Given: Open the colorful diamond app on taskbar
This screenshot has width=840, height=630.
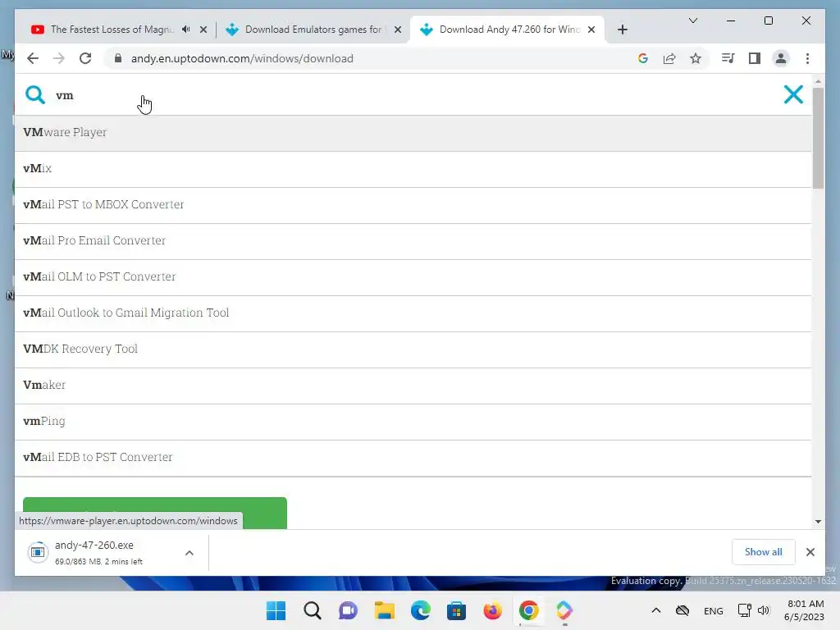Looking at the screenshot, I should point(564,610).
